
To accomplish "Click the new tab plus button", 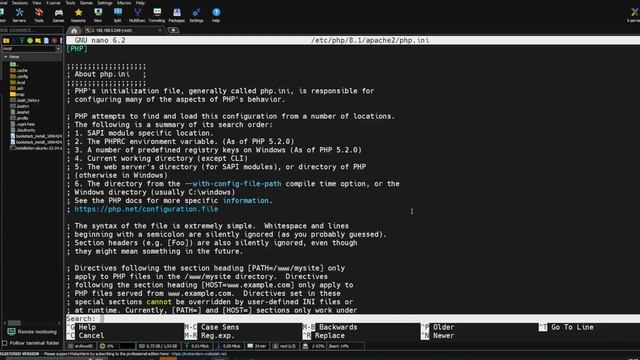I will coord(173,30).
